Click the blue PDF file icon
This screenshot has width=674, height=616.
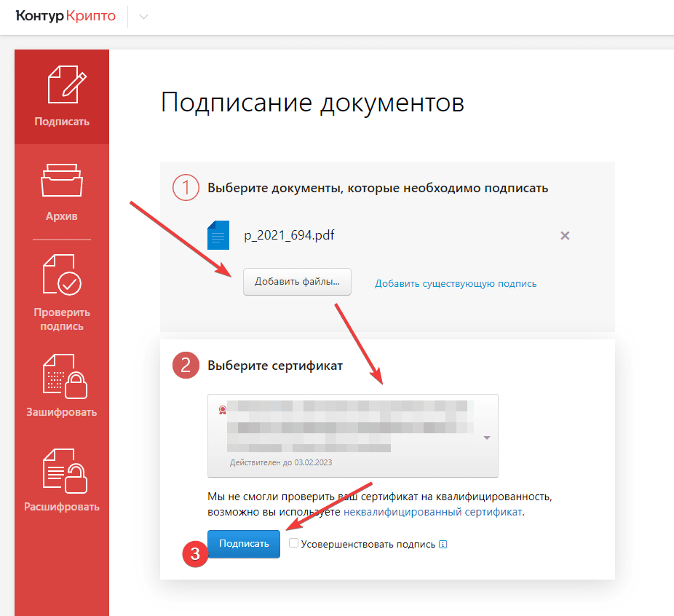click(218, 235)
